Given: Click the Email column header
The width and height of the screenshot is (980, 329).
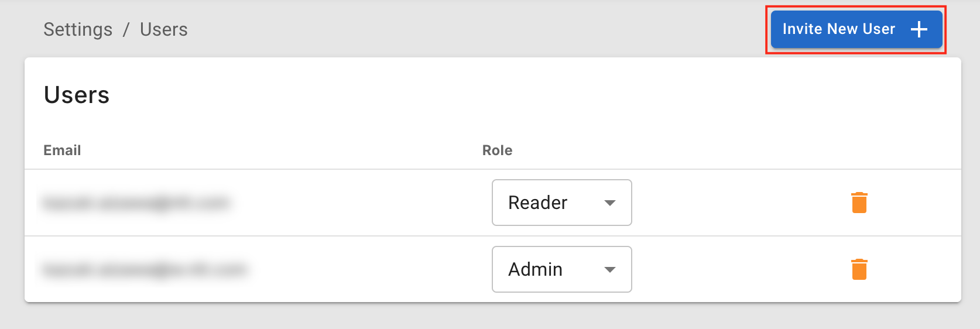Looking at the screenshot, I should click(62, 150).
